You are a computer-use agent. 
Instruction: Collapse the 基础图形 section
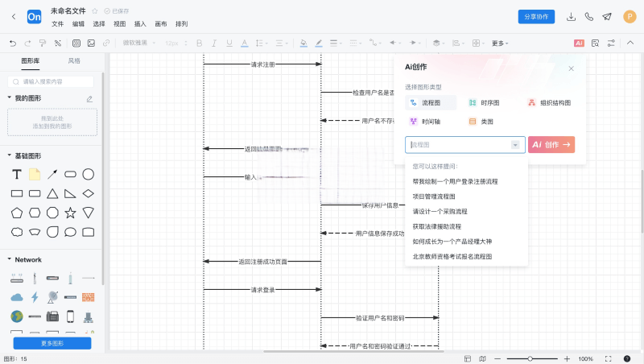pyautogui.click(x=9, y=155)
